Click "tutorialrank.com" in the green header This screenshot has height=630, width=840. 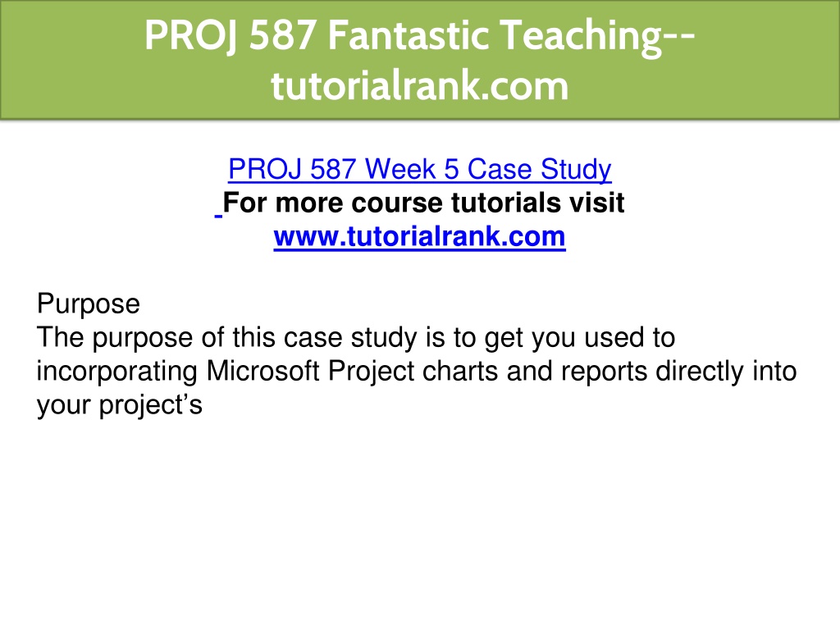419,85
